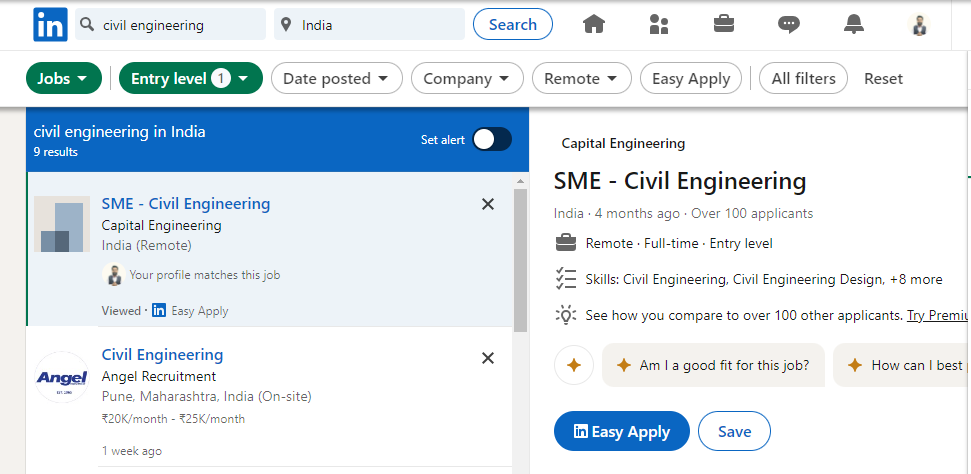This screenshot has width=971, height=474.
Task: Click the blue Easy Apply button
Action: point(622,431)
